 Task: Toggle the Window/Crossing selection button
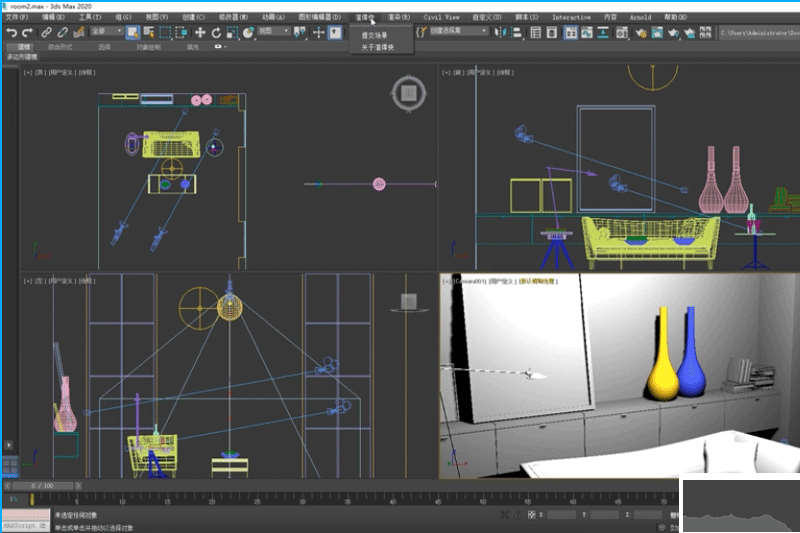point(182,32)
